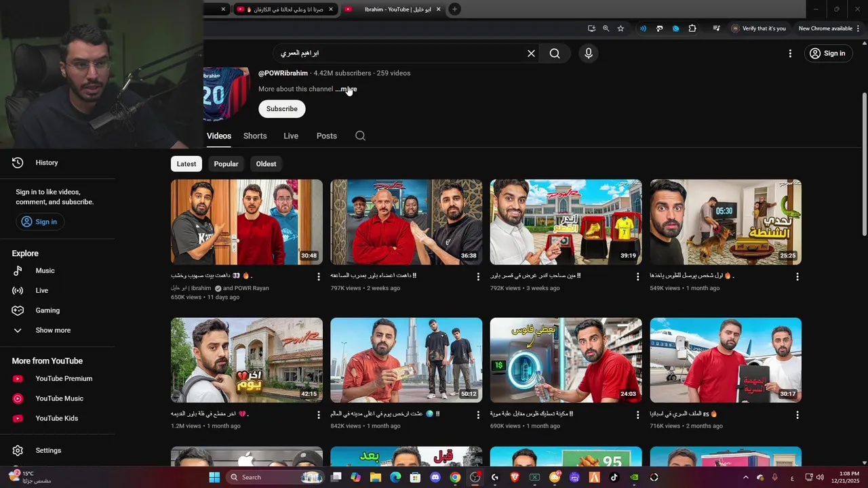The width and height of the screenshot is (868, 488).
Task: Click Sign in button at top right
Action: pos(828,54)
